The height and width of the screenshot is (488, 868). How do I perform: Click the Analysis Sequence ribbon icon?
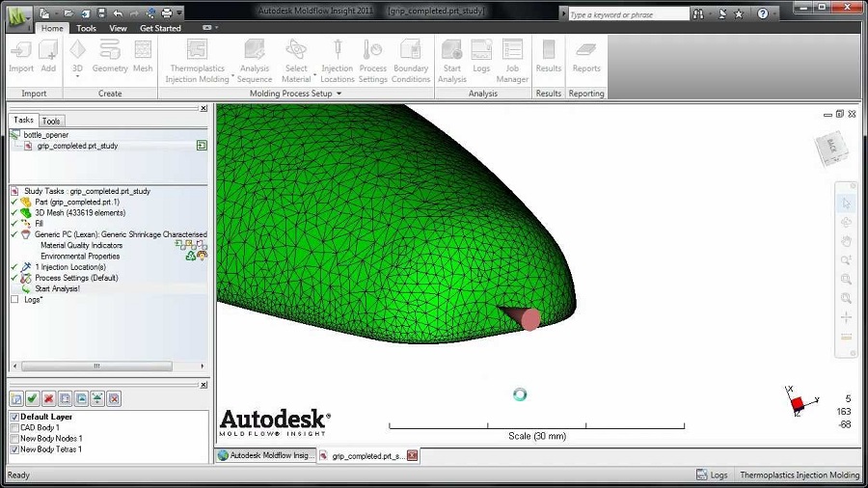[x=254, y=61]
